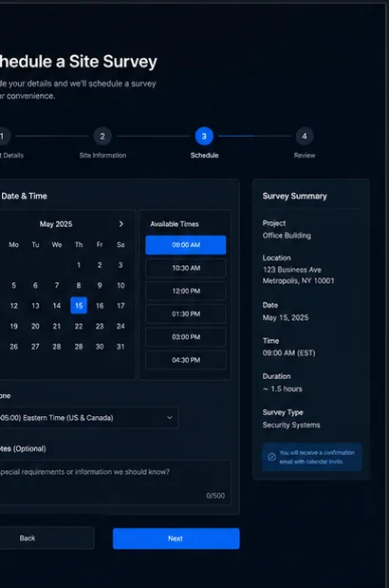Pick the 01:30 PM time slot

(186, 313)
